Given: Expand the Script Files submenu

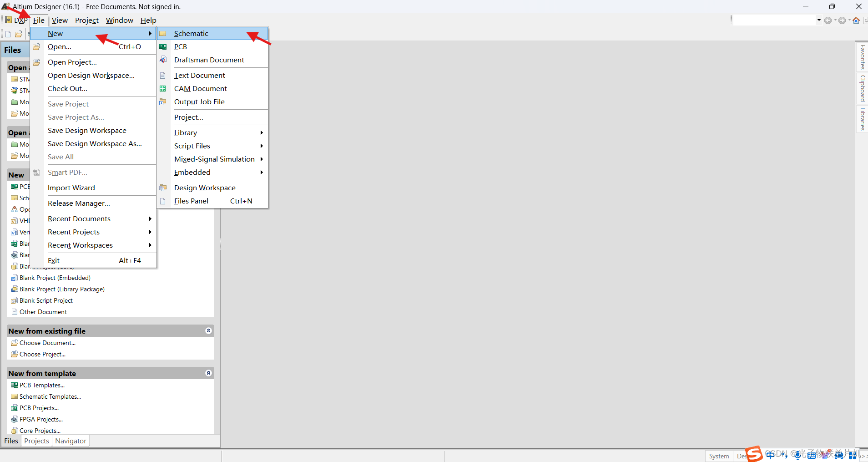Looking at the screenshot, I should (262, 146).
